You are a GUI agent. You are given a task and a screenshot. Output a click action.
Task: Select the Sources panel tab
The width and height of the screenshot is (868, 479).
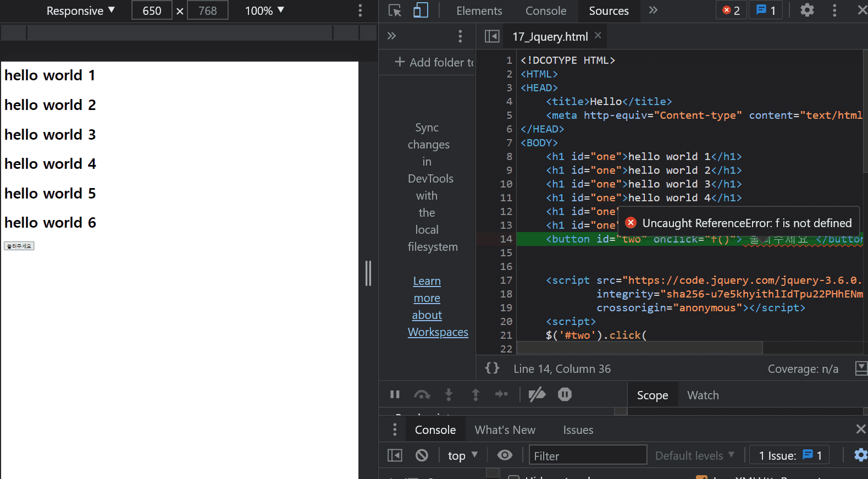click(609, 11)
